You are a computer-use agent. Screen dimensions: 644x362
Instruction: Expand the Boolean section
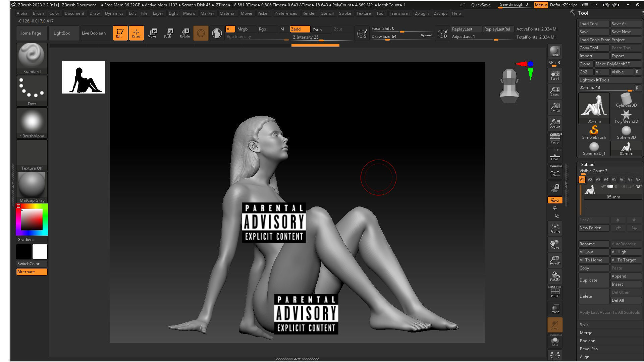tap(587, 341)
